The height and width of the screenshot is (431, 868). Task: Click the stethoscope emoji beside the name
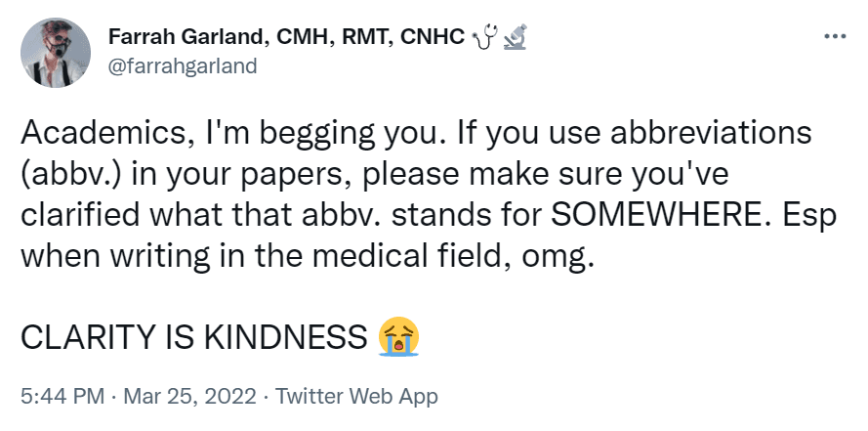[x=484, y=39]
